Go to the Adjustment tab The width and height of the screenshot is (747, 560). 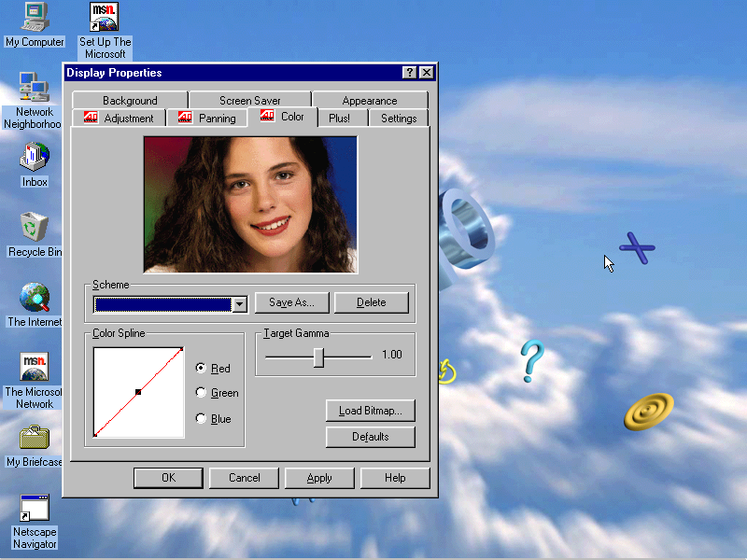click(x=119, y=119)
